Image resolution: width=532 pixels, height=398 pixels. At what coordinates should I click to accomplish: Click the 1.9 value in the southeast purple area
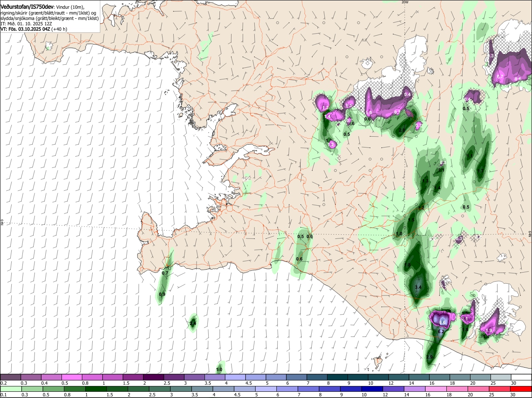click(489, 331)
